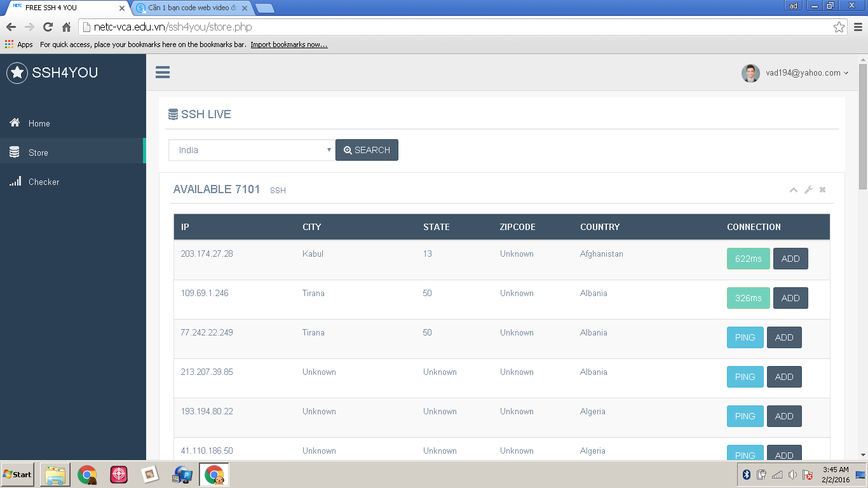Click PING for IP 213.207.39.85
This screenshot has height=488, width=868.
pos(745,377)
